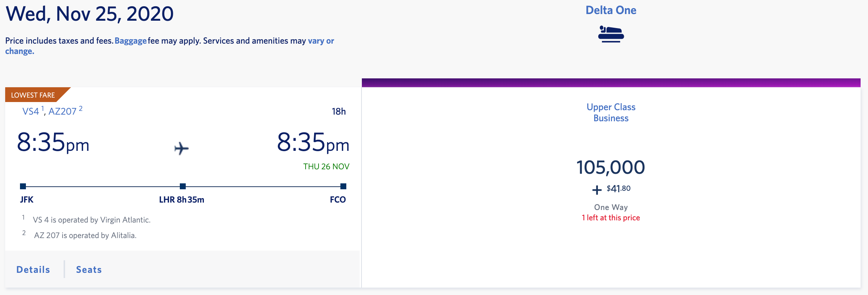Click the purple Delta One color bar
This screenshot has width=868, height=295.
[611, 83]
